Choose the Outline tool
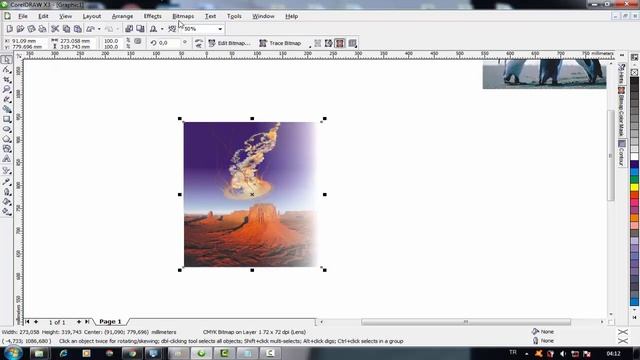The width and height of the screenshot is (640, 360). [x=7, y=192]
